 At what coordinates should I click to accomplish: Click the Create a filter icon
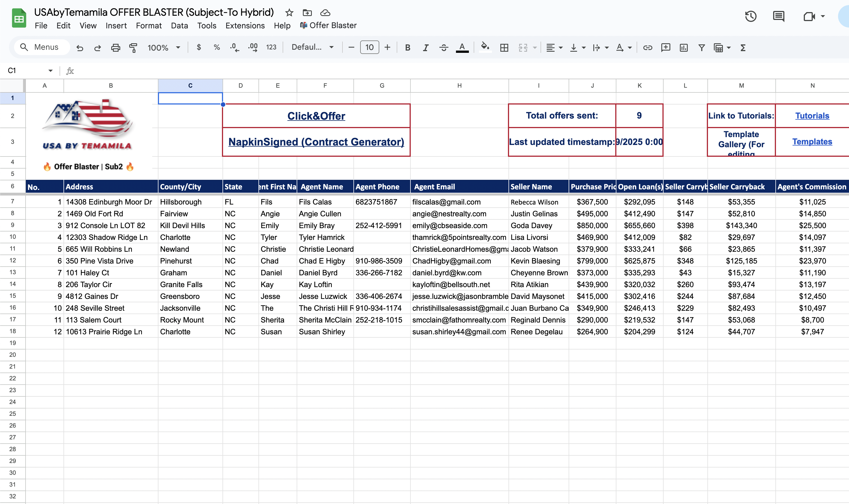pos(702,48)
